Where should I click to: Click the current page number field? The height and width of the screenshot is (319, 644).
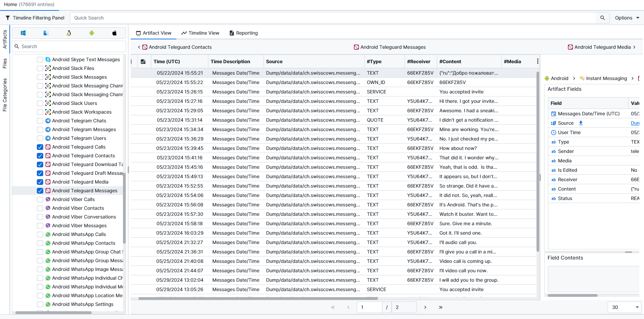tap(369, 307)
